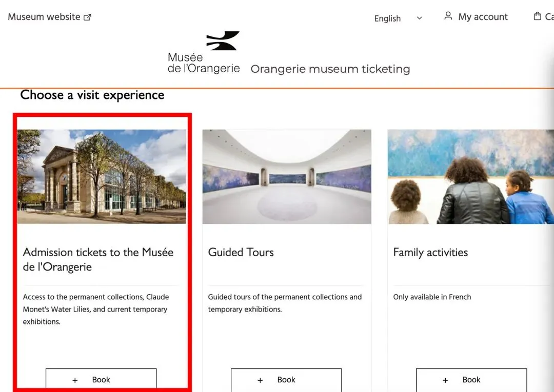Open the family viewing painting photo
The height and width of the screenshot is (392, 554).
coord(470,176)
